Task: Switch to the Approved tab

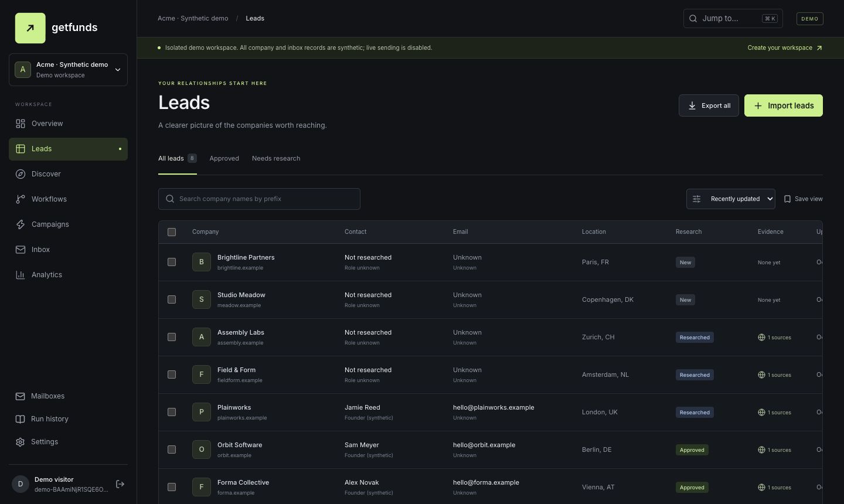Action: click(x=224, y=158)
